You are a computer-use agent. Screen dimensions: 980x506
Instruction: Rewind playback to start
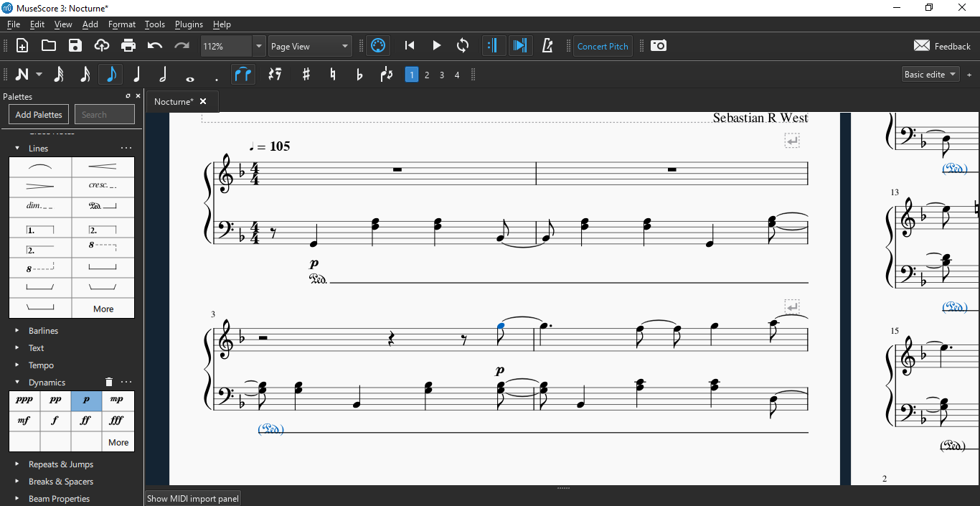(410, 46)
